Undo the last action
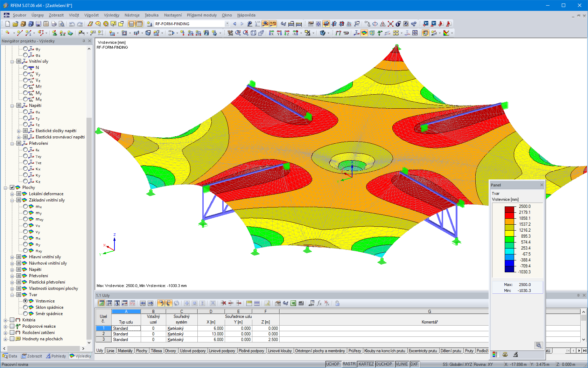588x368 pixels. (x=72, y=24)
